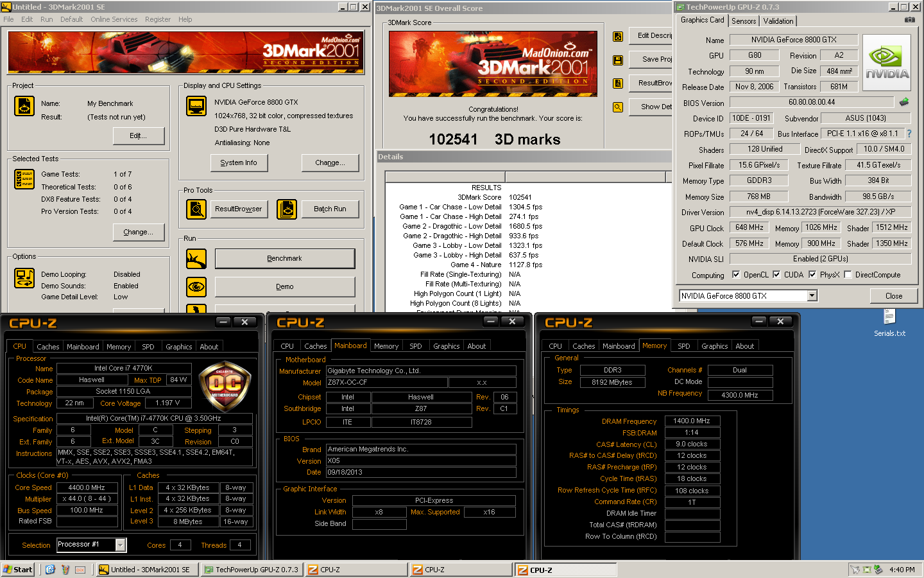Click the ResultBrowser icon in Overall Score window
Image resolution: width=924 pixels, height=578 pixels.
(618, 83)
